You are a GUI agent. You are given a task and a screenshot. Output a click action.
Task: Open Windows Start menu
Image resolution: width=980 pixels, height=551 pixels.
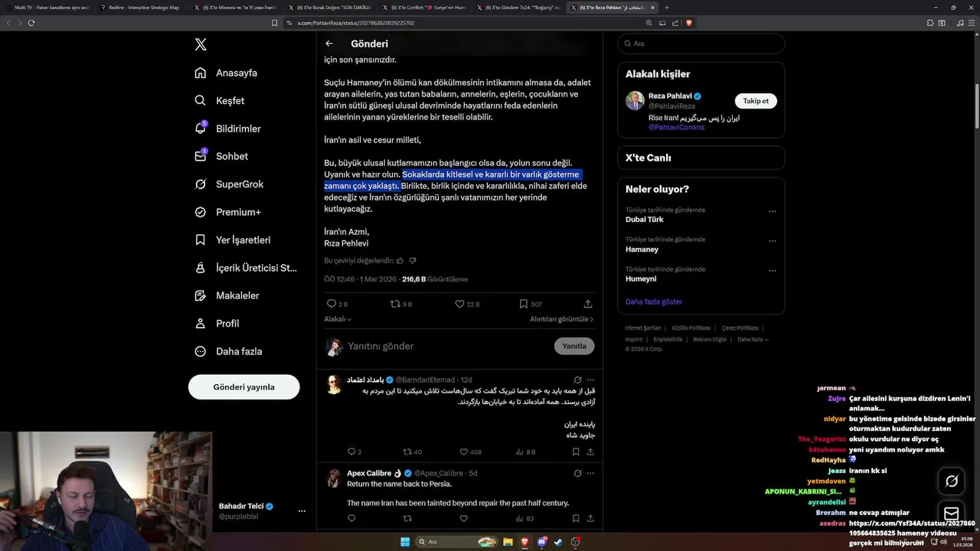(404, 542)
